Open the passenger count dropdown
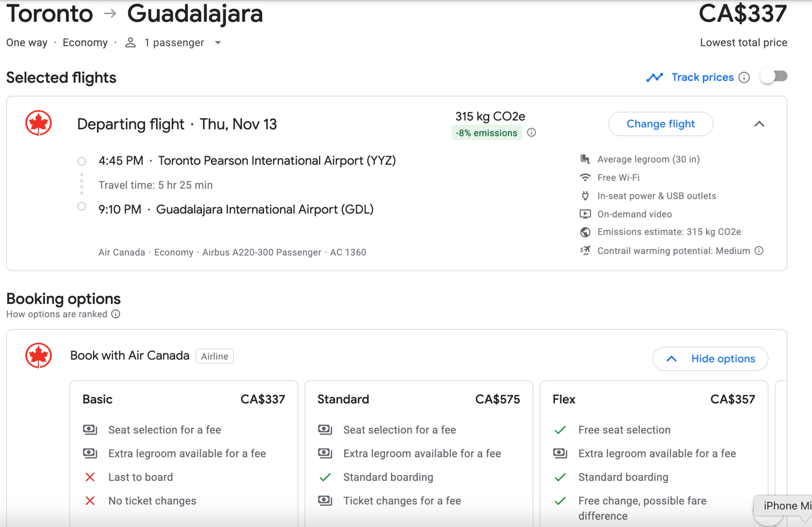Viewport: 812px width, 527px height. (218, 43)
